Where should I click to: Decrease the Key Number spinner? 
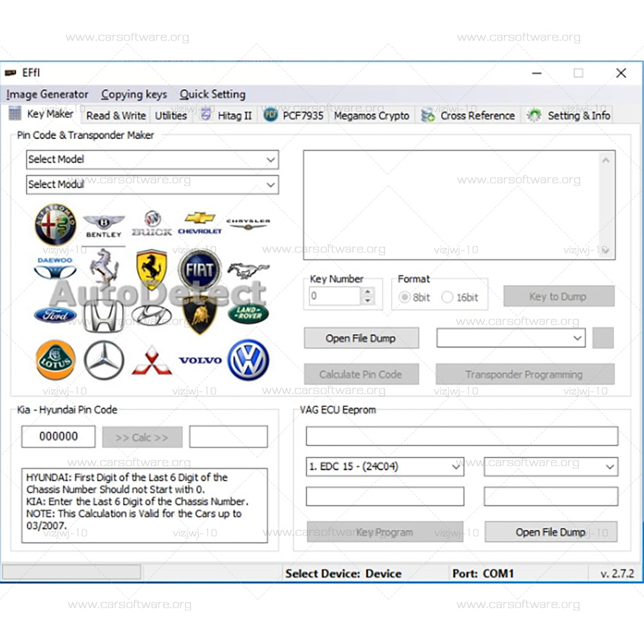click(368, 300)
